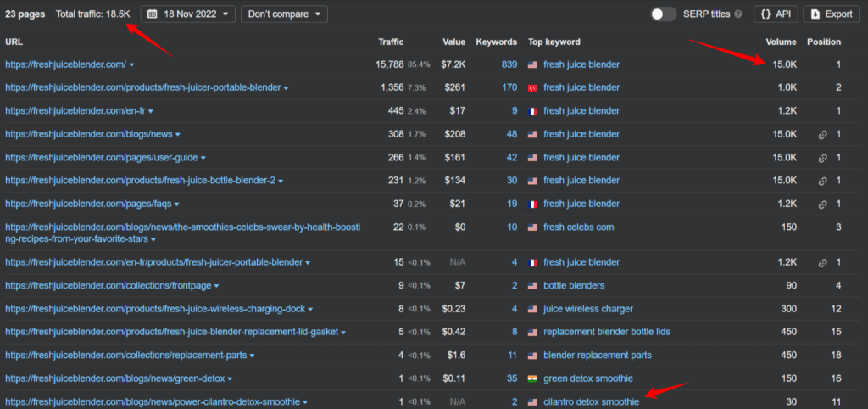Open the keyword 'cilantro detox smoothie'
868x409 pixels.
point(591,402)
